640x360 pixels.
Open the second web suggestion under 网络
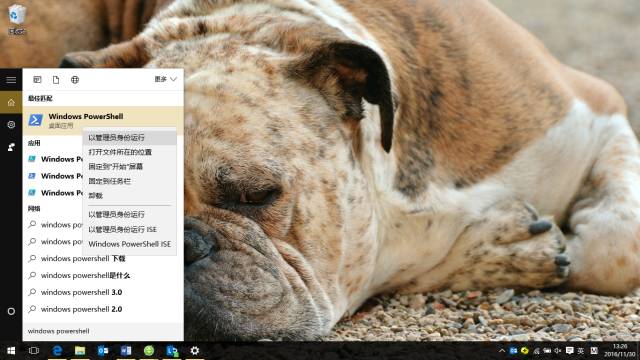click(x=53, y=242)
